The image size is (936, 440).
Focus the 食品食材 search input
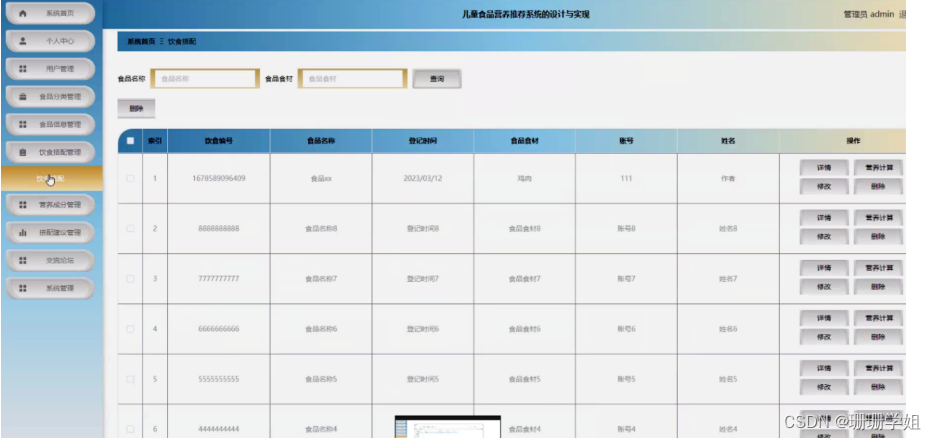pos(352,79)
